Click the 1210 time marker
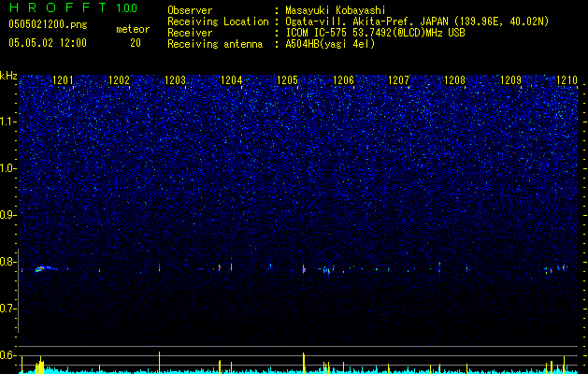The image size is (588, 374). [567, 80]
